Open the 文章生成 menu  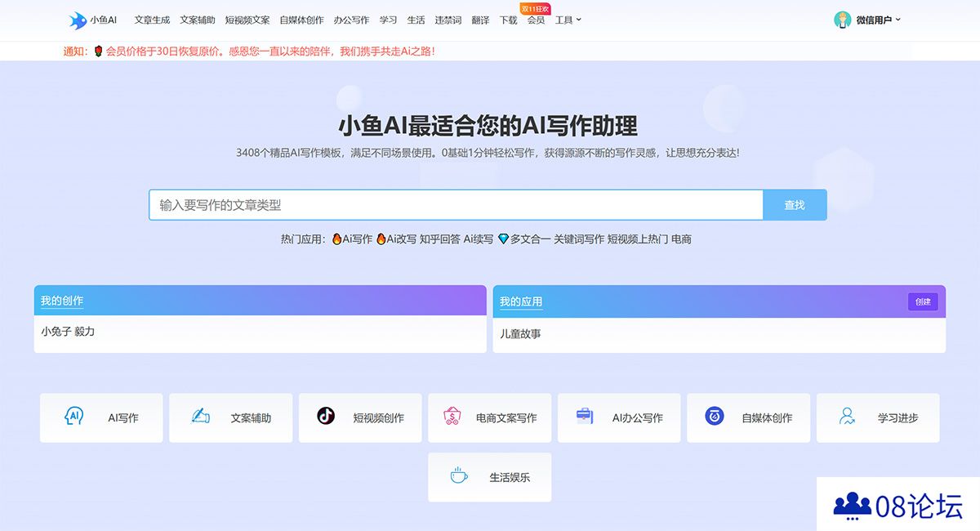click(x=152, y=20)
